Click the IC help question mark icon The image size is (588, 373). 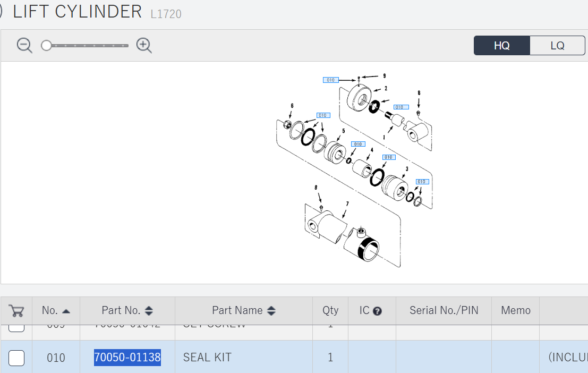tap(378, 311)
